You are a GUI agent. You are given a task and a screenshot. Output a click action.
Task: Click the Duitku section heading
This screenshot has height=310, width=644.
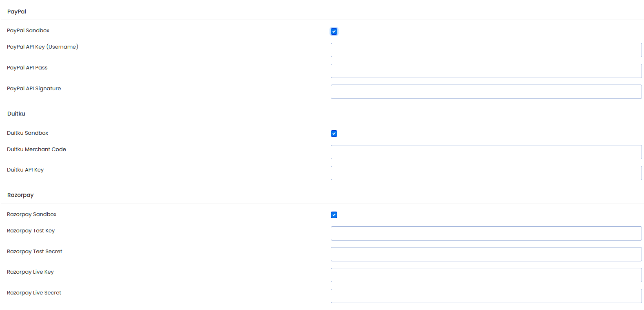coord(16,114)
